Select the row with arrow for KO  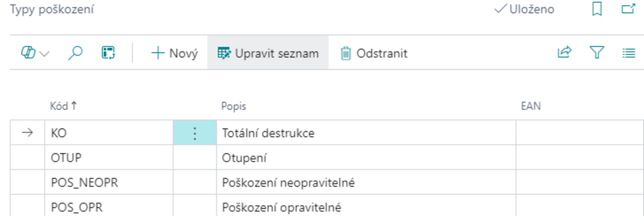28,134
